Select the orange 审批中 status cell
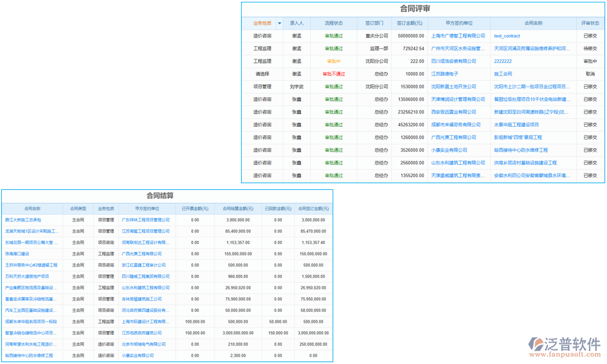607x364 pixels. [333, 61]
